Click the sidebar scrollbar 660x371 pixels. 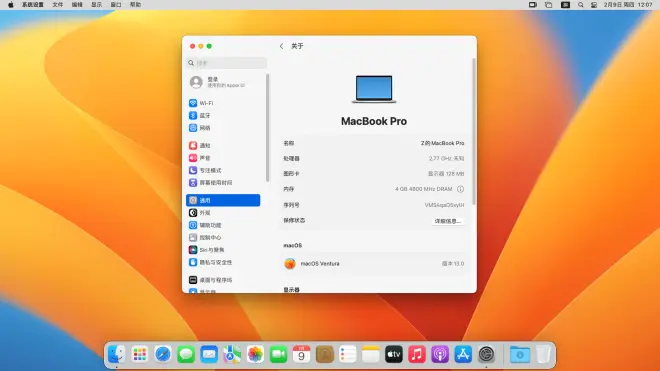[x=267, y=128]
